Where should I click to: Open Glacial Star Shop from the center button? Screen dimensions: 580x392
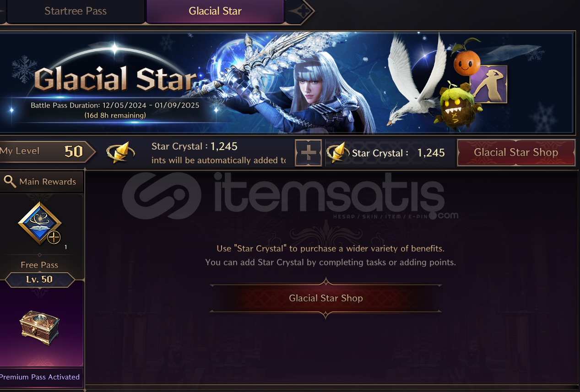pos(325,298)
